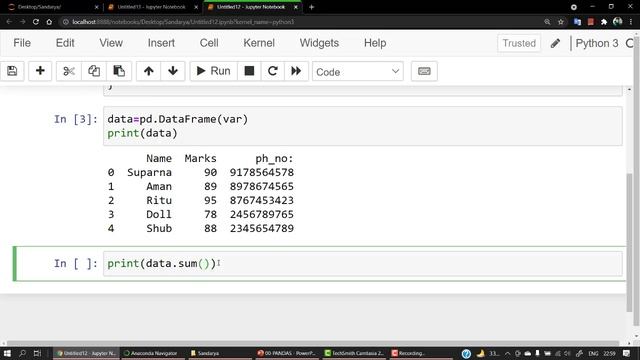The image size is (640, 360).
Task: Cut selected cells using the scissors icon
Action: tap(69, 71)
